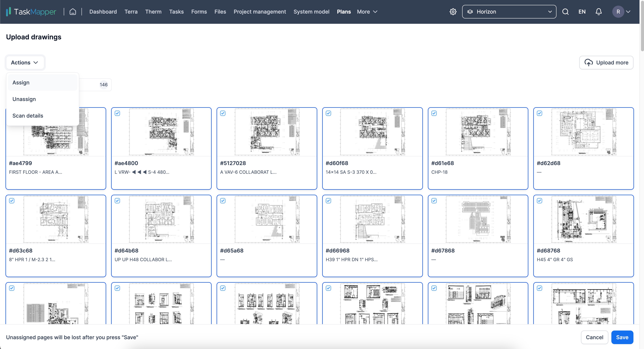Toggle checkbox on drawing #d68768

click(x=539, y=201)
